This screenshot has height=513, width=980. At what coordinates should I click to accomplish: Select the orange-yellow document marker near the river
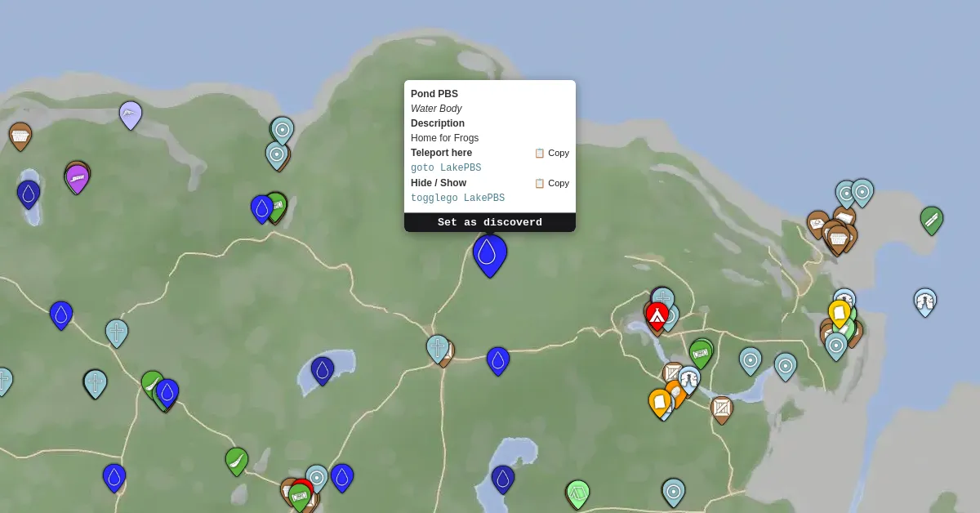pyautogui.click(x=660, y=402)
